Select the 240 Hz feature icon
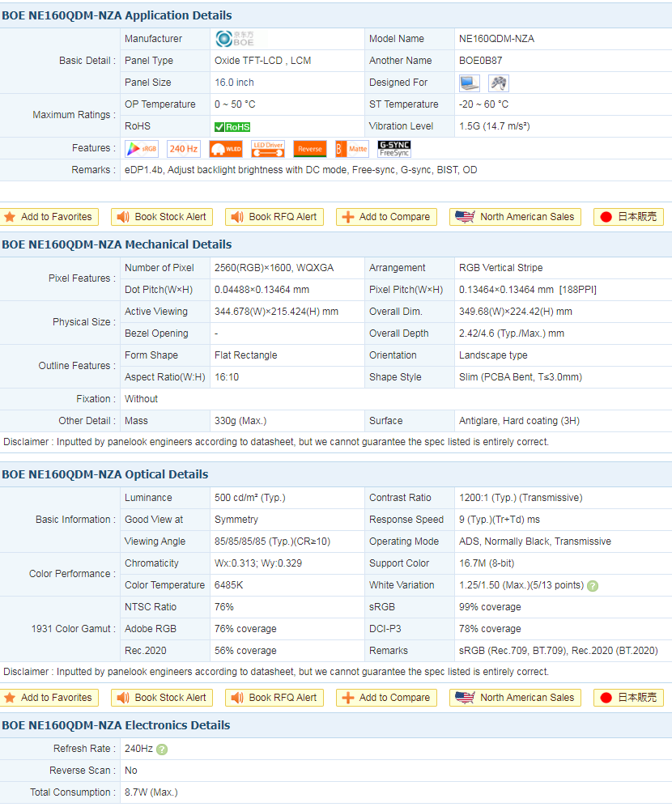This screenshot has width=672, height=807. pos(184,149)
